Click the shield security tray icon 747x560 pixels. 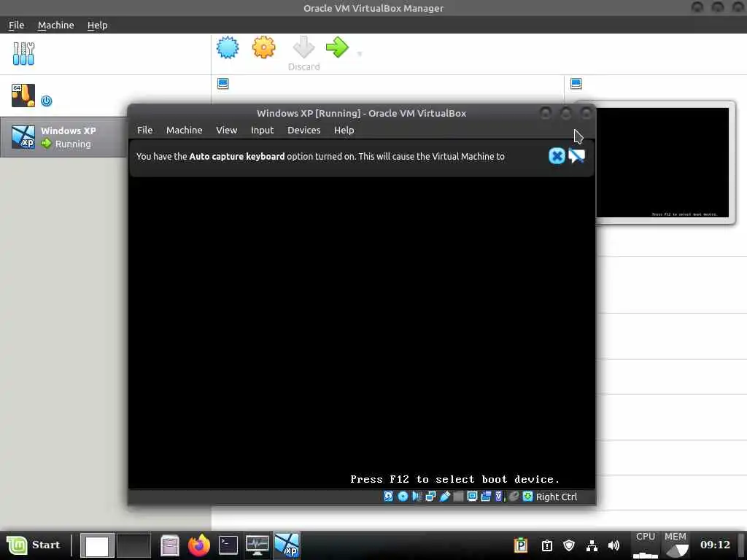(x=569, y=545)
